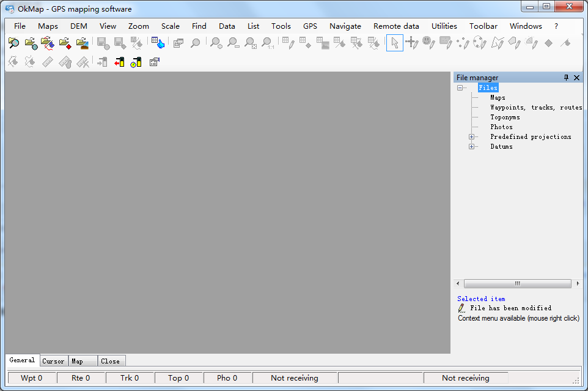Viewport: 588px width, 391px height.
Task: Open the Remote data menu
Action: 396,26
